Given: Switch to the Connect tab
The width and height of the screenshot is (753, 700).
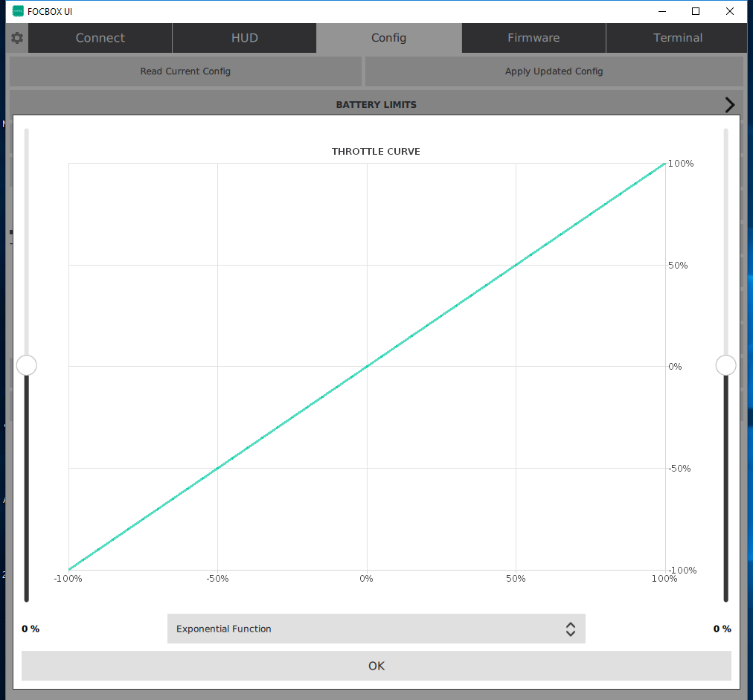Looking at the screenshot, I should coord(100,38).
